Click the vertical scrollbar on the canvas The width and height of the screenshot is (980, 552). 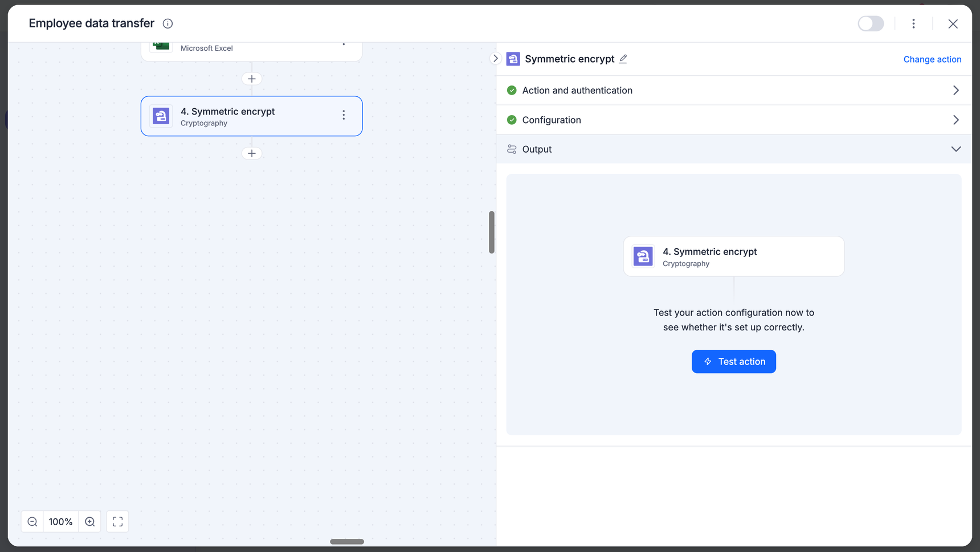[491, 232]
